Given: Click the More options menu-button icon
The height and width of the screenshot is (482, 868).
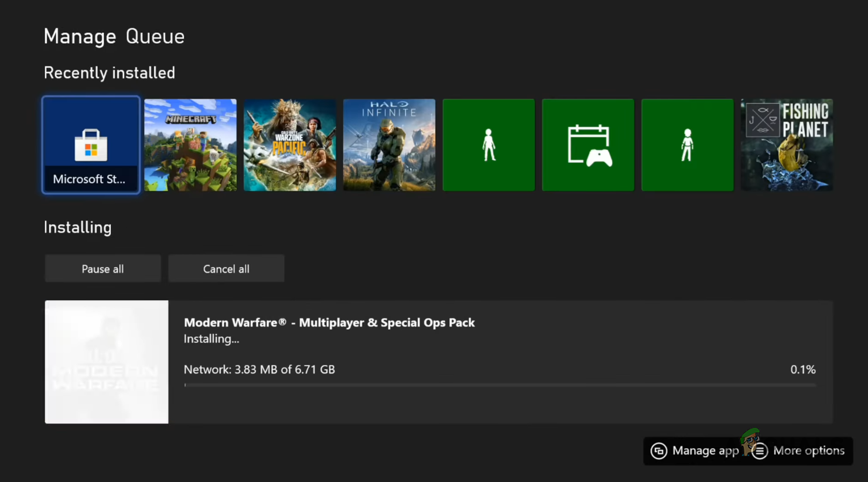Looking at the screenshot, I should point(760,451).
